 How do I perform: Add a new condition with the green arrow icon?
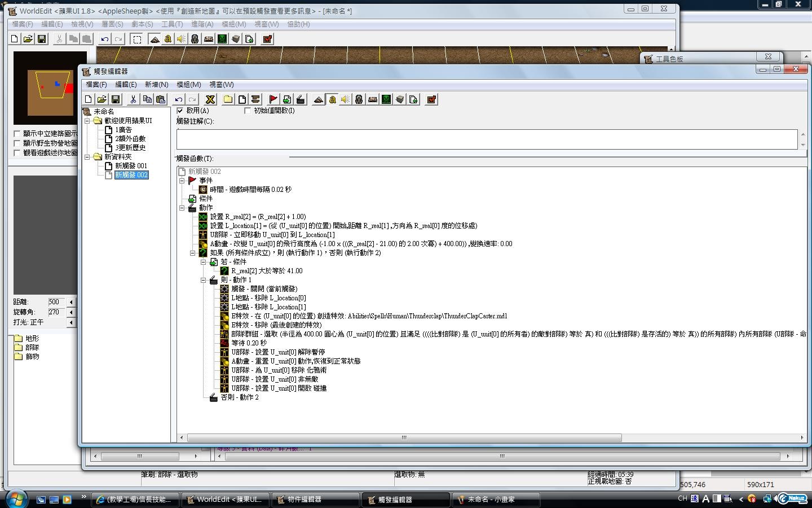coord(286,99)
